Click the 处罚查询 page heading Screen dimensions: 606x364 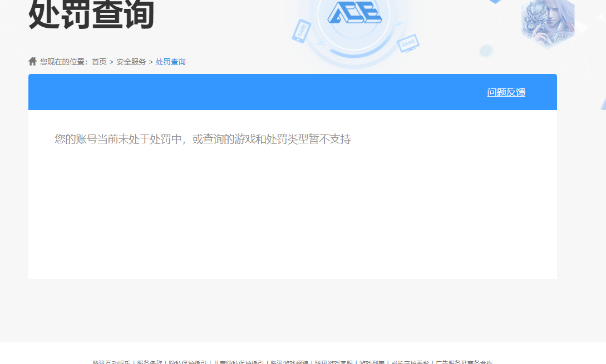(91, 14)
